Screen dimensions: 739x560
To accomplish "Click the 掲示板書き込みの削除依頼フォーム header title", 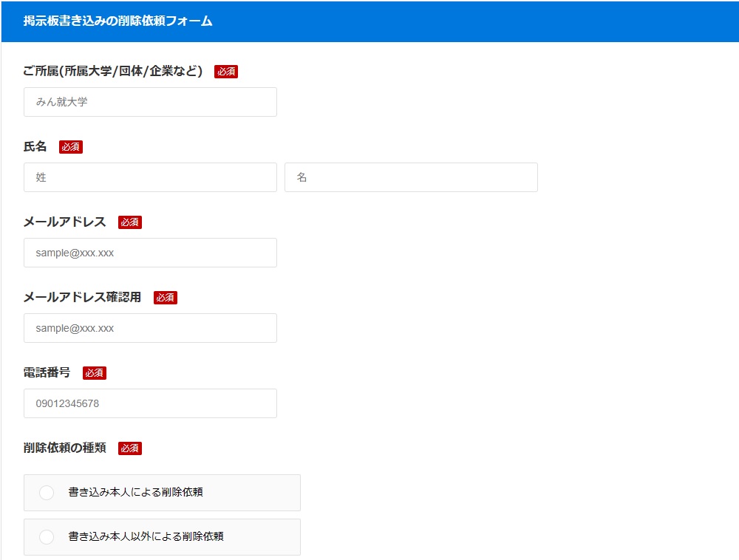I will point(118,21).
